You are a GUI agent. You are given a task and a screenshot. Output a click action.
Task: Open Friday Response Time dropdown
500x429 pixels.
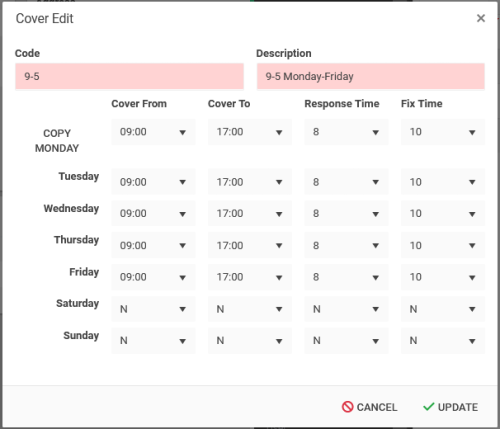click(x=346, y=277)
